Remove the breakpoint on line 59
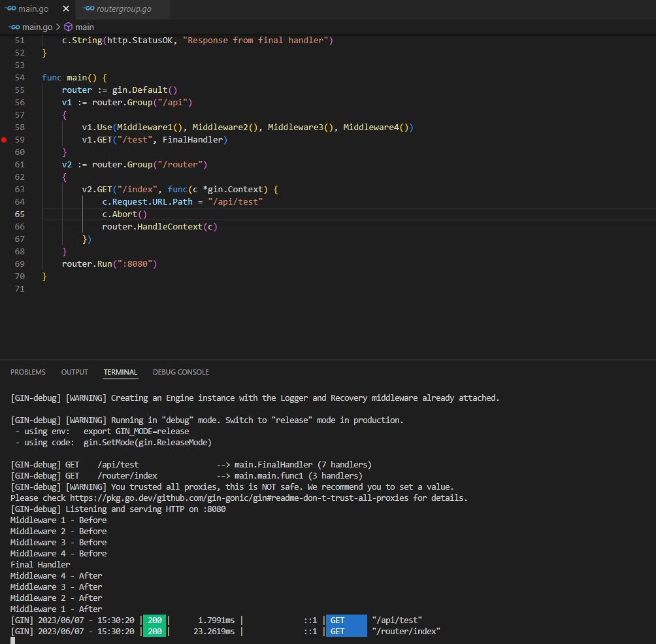656x644 pixels. point(4,140)
